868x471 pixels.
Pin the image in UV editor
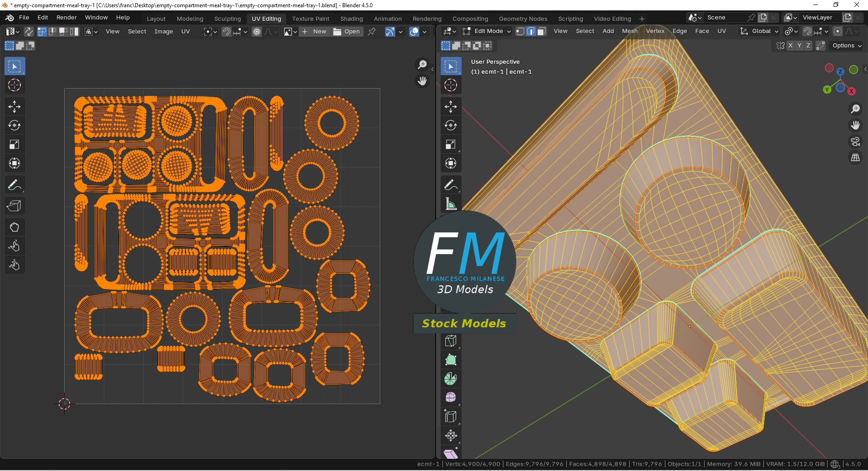coord(372,32)
